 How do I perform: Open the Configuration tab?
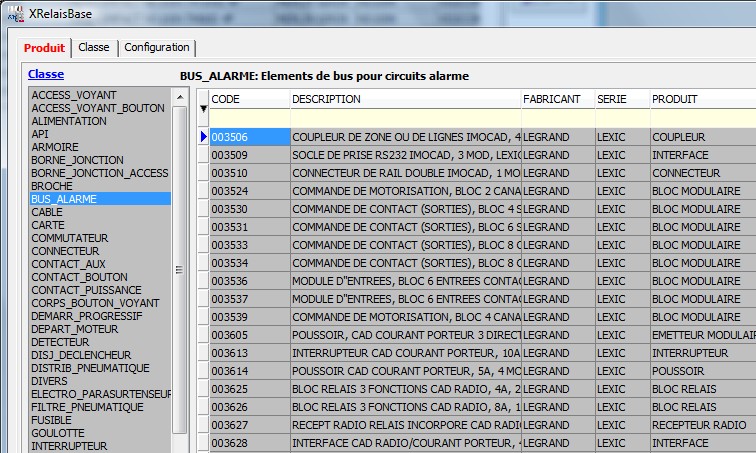(157, 48)
